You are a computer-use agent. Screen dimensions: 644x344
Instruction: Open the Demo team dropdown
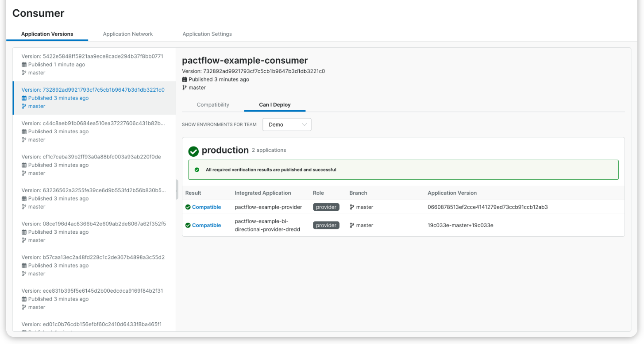point(287,124)
